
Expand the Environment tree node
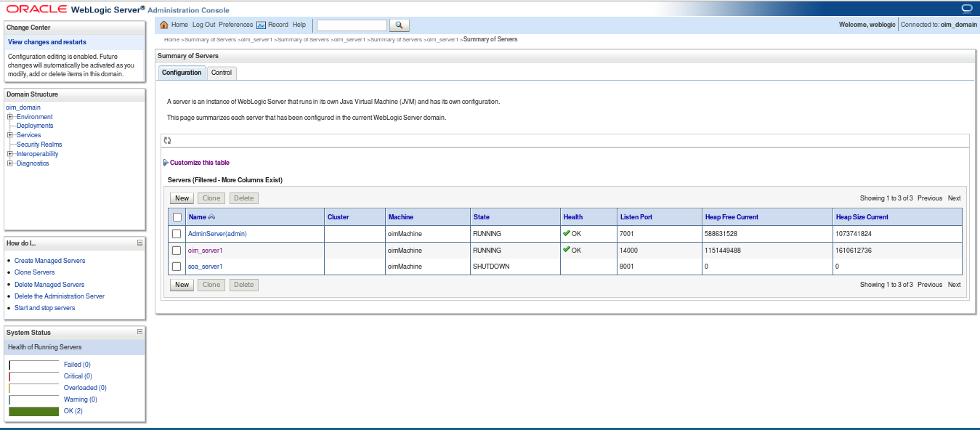[x=9, y=116]
